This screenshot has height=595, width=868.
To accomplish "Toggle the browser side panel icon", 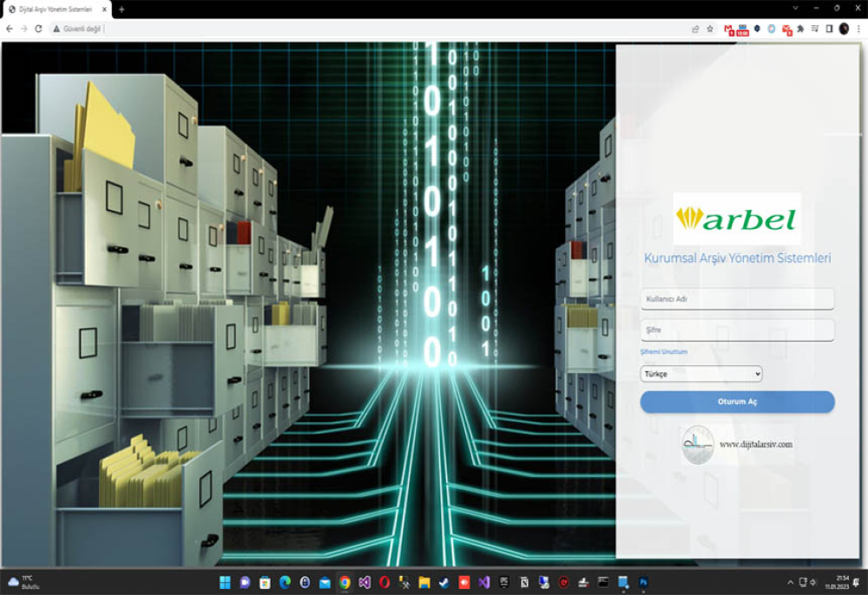I will coord(829,29).
